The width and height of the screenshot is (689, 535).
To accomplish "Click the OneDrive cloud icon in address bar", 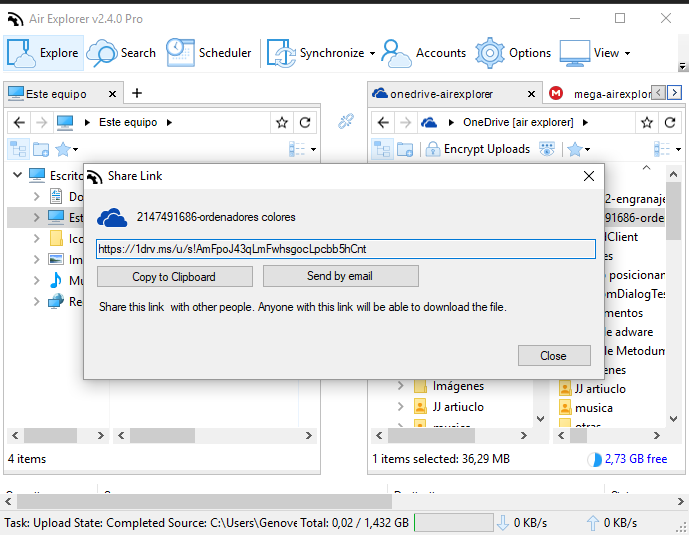I will point(429,122).
